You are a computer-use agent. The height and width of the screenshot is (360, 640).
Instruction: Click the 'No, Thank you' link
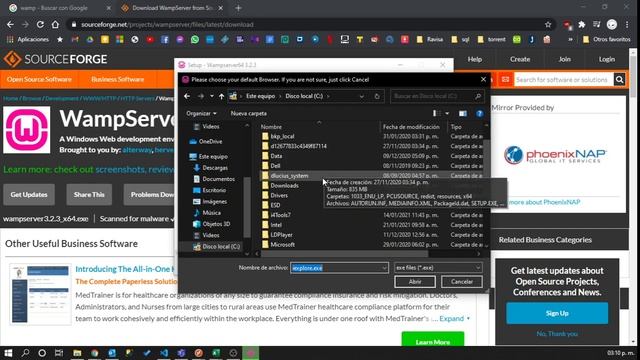click(x=557, y=334)
